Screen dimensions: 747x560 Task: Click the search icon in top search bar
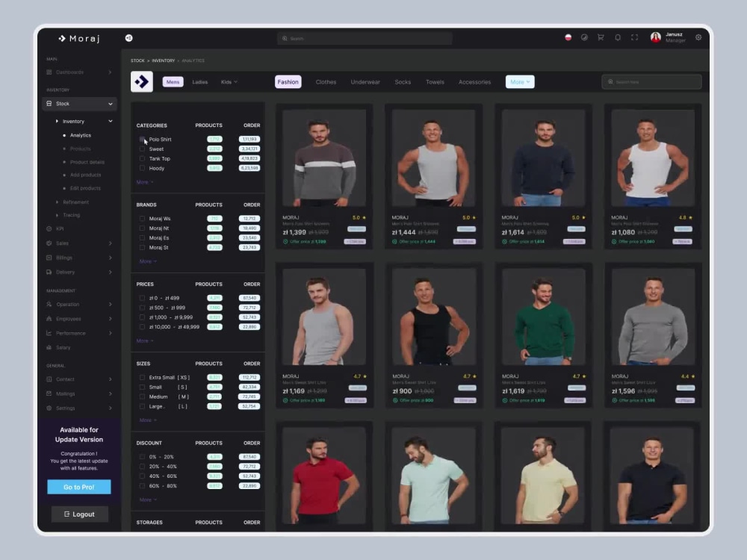point(285,39)
